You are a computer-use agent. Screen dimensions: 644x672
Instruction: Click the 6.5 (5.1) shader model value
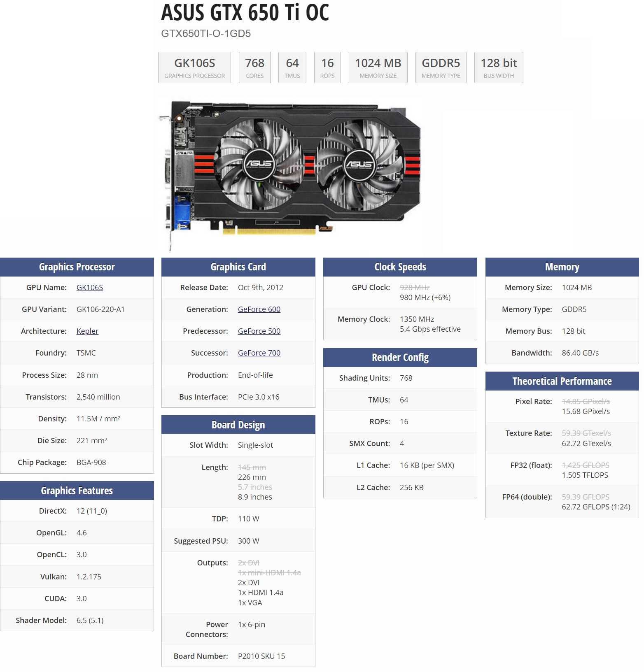(x=90, y=620)
